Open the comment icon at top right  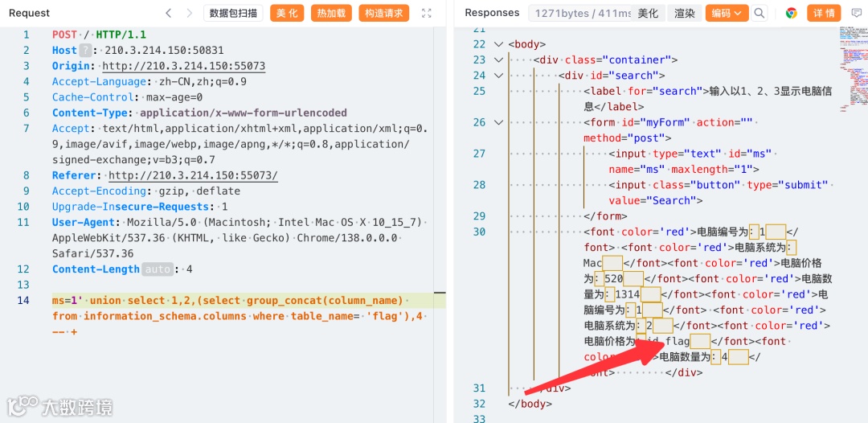(x=857, y=13)
